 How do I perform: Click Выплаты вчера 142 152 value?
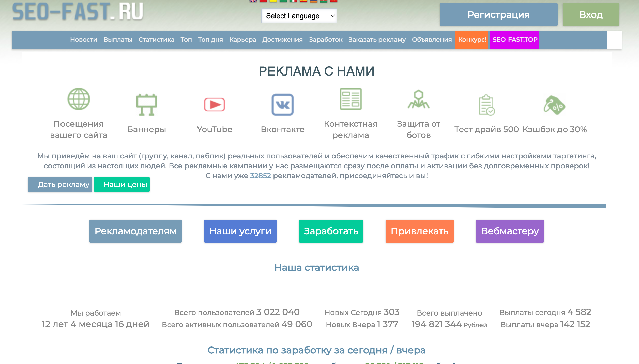pyautogui.click(x=575, y=324)
